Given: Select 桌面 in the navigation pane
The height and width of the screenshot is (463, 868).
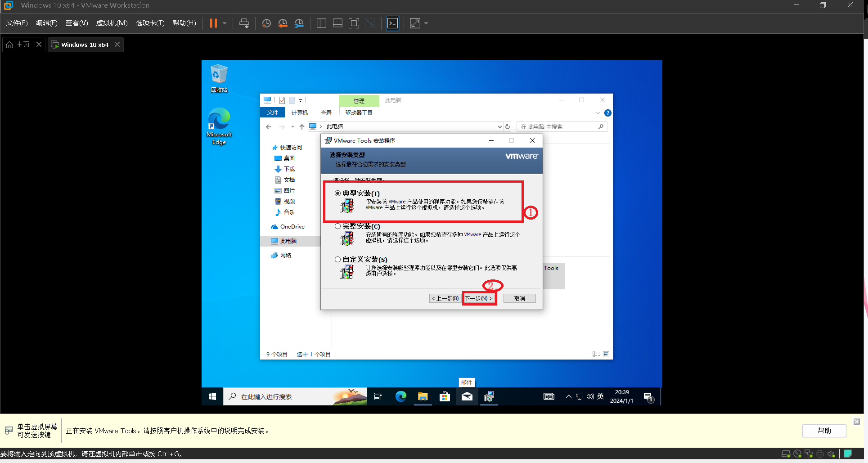Looking at the screenshot, I should pyautogui.click(x=289, y=158).
